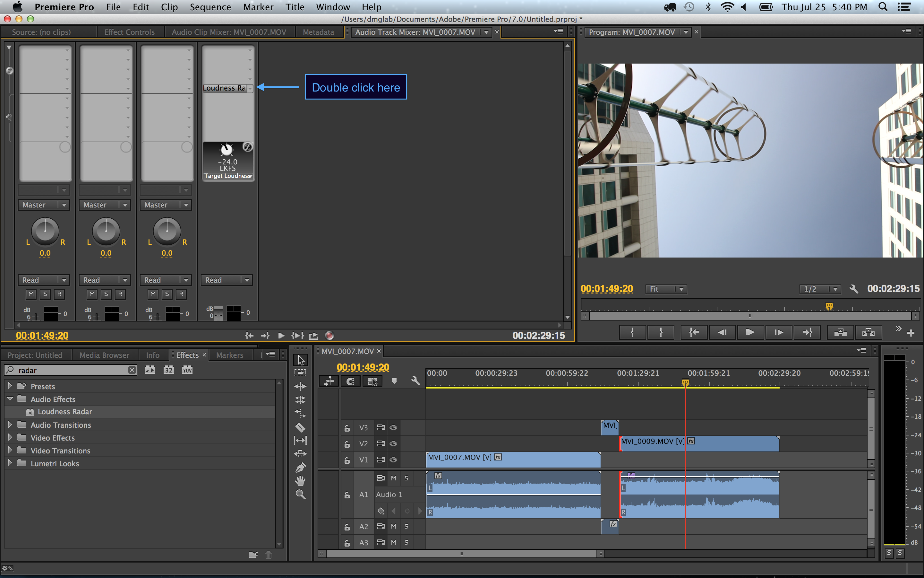Screen dimensions: 924x578
Task: Select the Selection arrow tool
Action: tap(301, 360)
